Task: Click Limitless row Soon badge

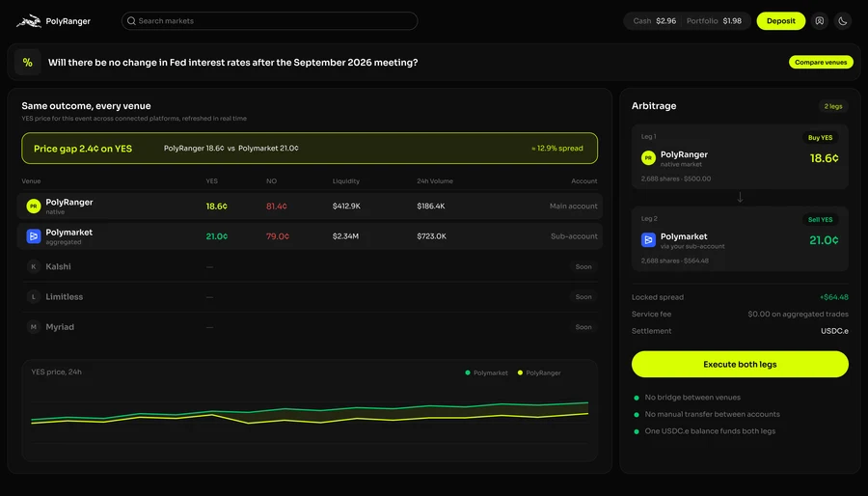Action: click(x=583, y=296)
